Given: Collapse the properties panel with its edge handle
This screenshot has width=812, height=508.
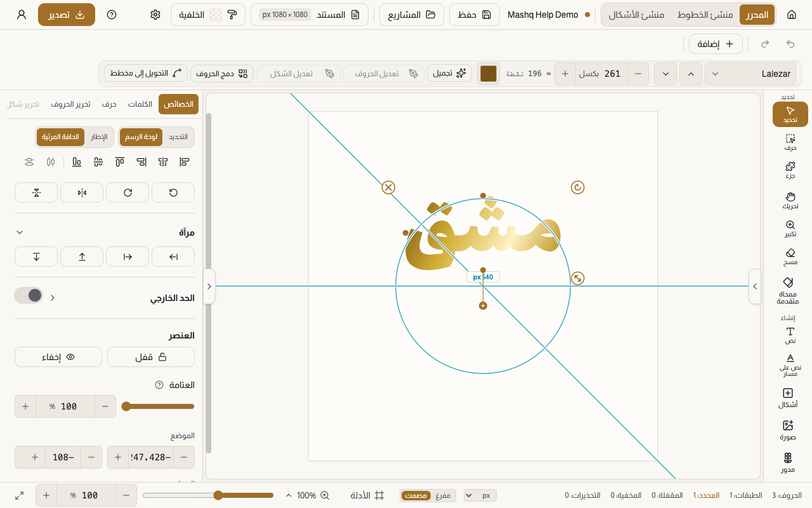Looking at the screenshot, I should point(209,286).
